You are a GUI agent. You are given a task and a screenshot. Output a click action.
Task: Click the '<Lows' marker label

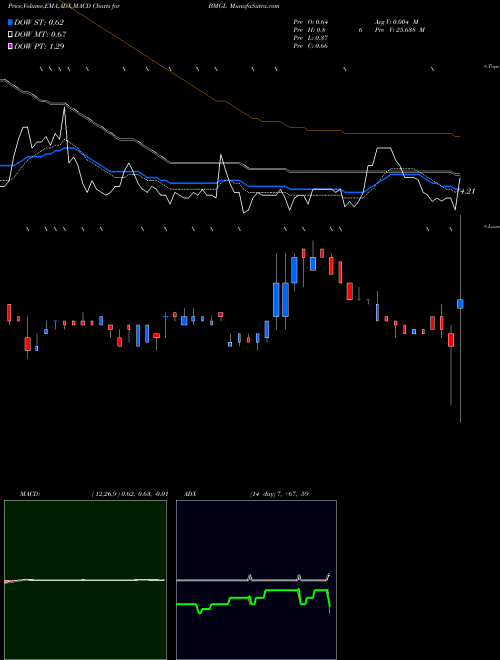(x=492, y=226)
